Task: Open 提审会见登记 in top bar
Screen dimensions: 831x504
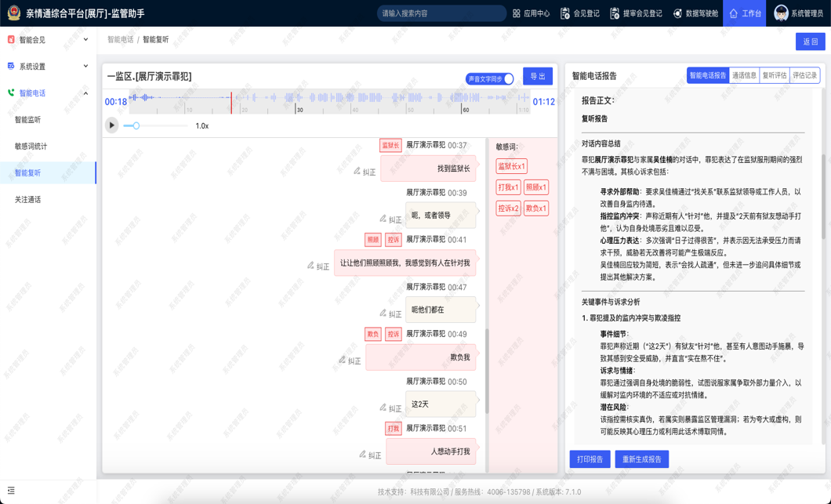Action: click(x=615, y=13)
